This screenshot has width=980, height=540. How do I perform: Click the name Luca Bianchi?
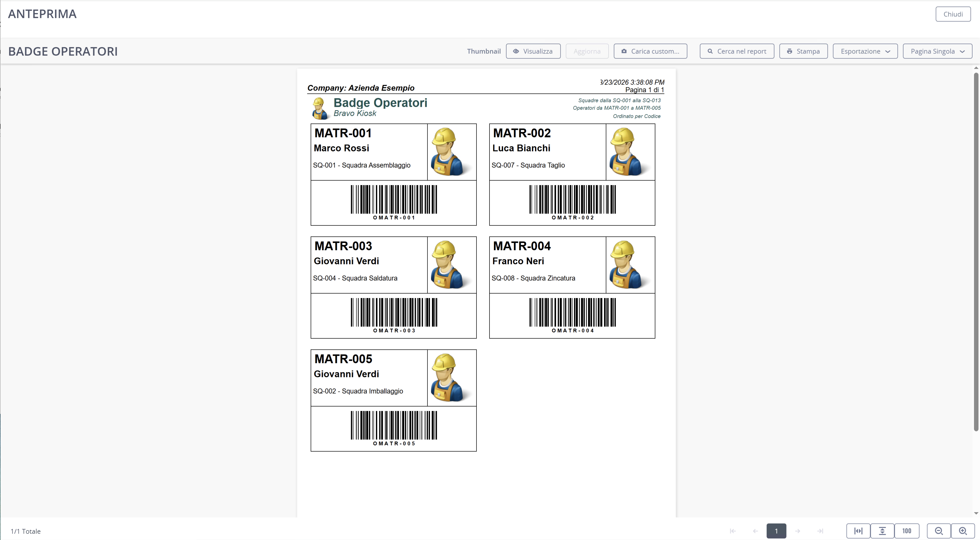[521, 148]
